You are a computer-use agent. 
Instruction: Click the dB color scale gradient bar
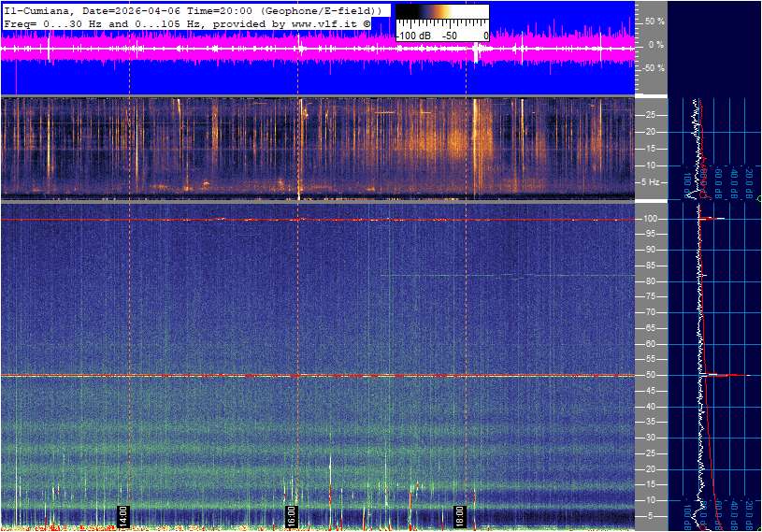[x=442, y=12]
